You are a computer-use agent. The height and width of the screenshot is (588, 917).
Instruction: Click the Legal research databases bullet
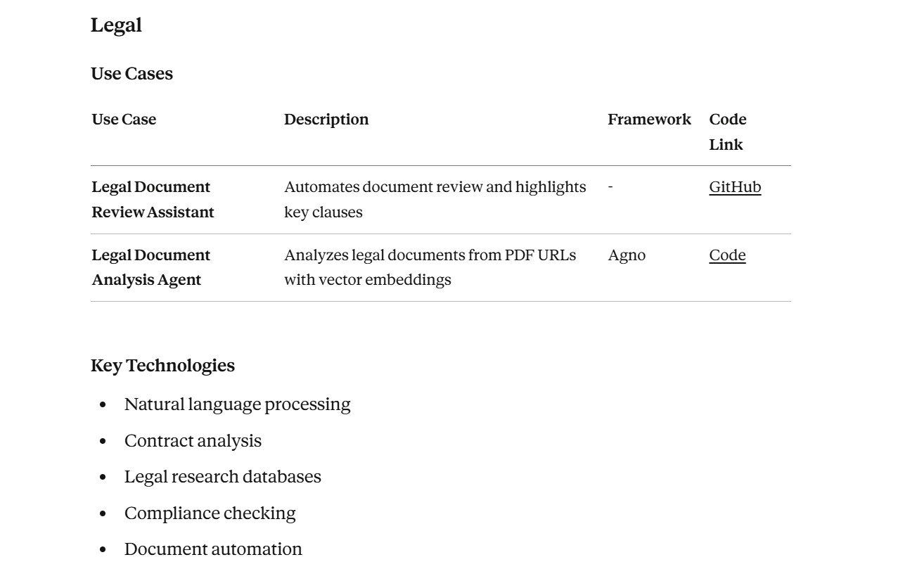coord(222,477)
